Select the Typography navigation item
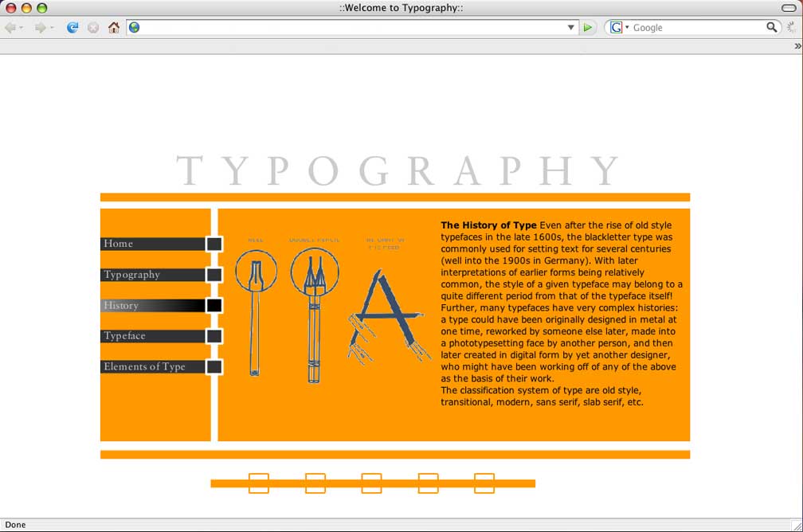Screen dimensions: 803x532 [x=132, y=275]
